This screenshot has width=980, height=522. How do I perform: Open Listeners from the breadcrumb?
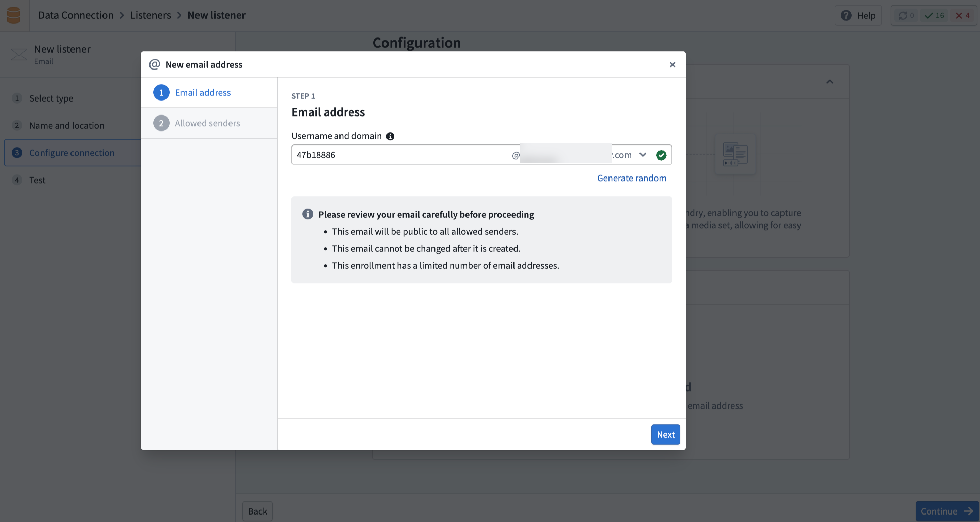point(151,15)
